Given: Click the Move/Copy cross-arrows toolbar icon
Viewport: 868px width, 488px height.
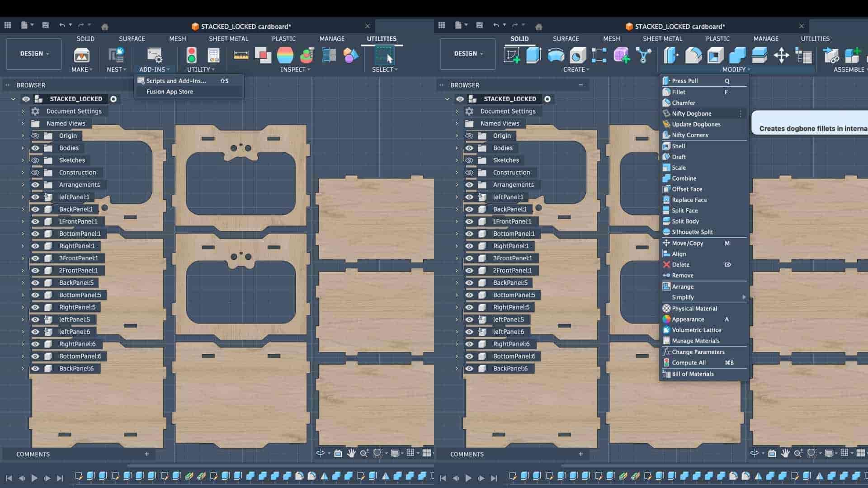Looking at the screenshot, I should click(x=781, y=56).
